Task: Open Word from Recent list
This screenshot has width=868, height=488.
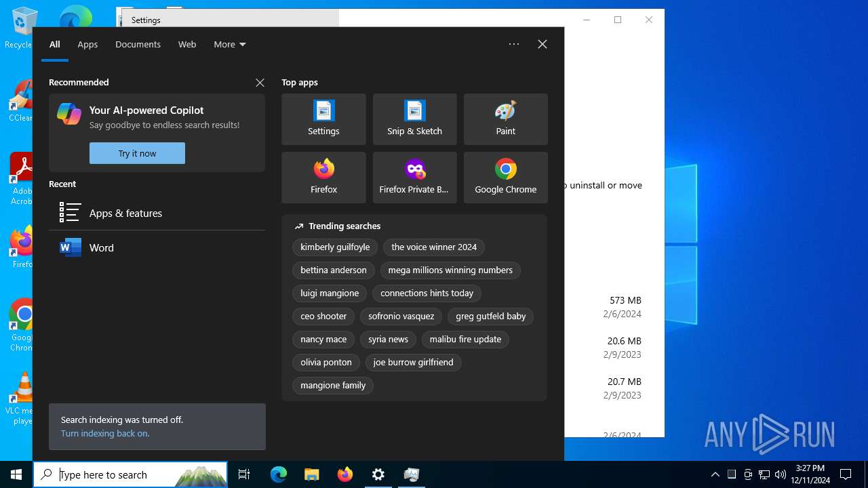Action: click(157, 247)
